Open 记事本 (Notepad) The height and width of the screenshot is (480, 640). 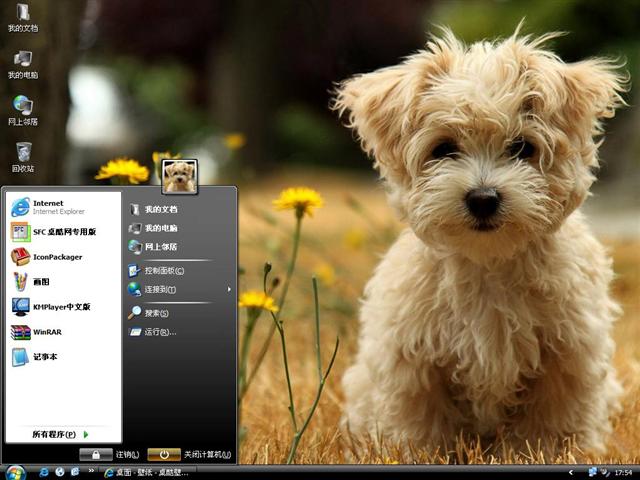[45, 357]
